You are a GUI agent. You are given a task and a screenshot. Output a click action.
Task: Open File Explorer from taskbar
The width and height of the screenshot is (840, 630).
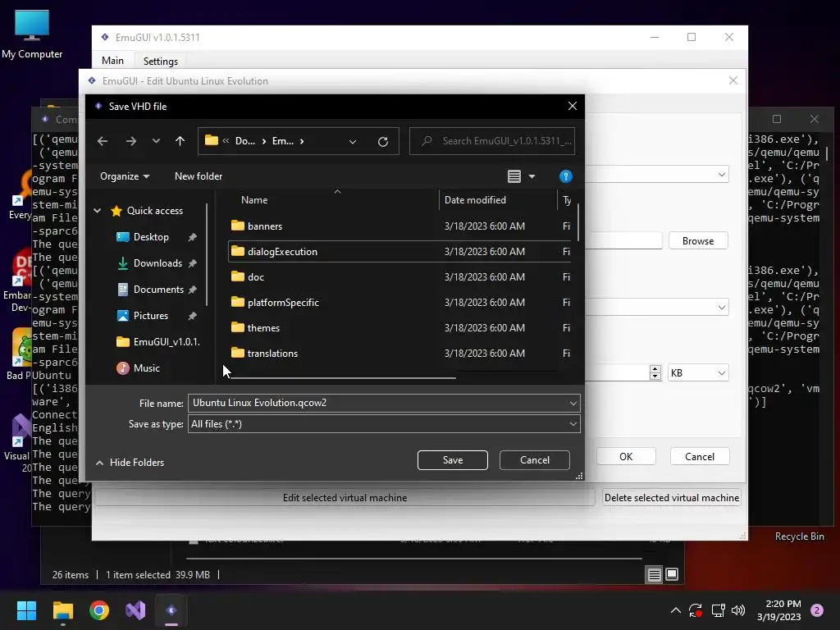tap(62, 610)
